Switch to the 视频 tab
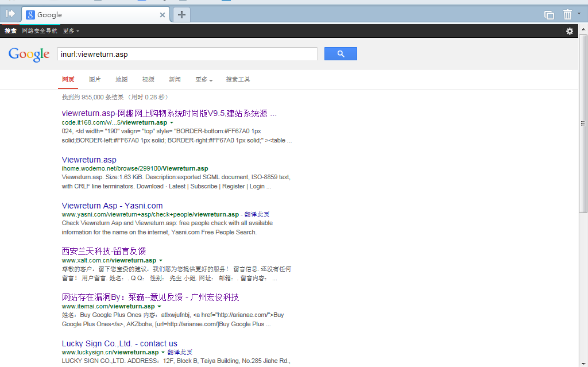The width and height of the screenshot is (588, 367). point(148,80)
